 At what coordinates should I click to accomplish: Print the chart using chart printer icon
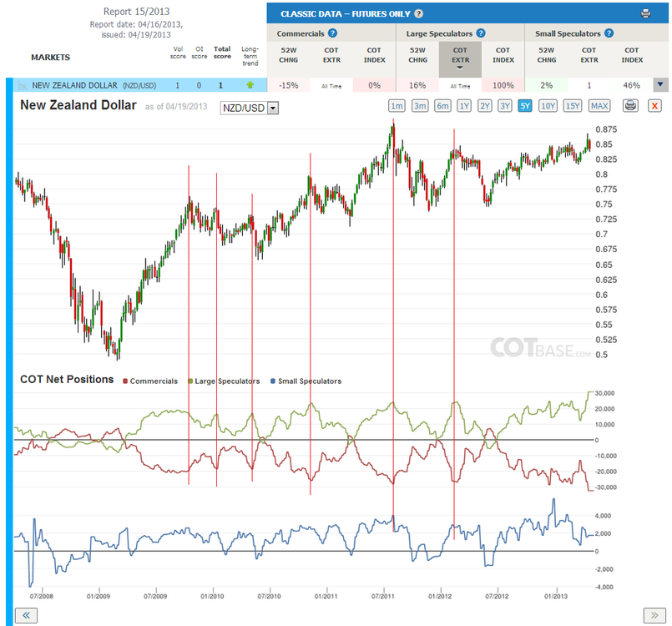coord(630,105)
